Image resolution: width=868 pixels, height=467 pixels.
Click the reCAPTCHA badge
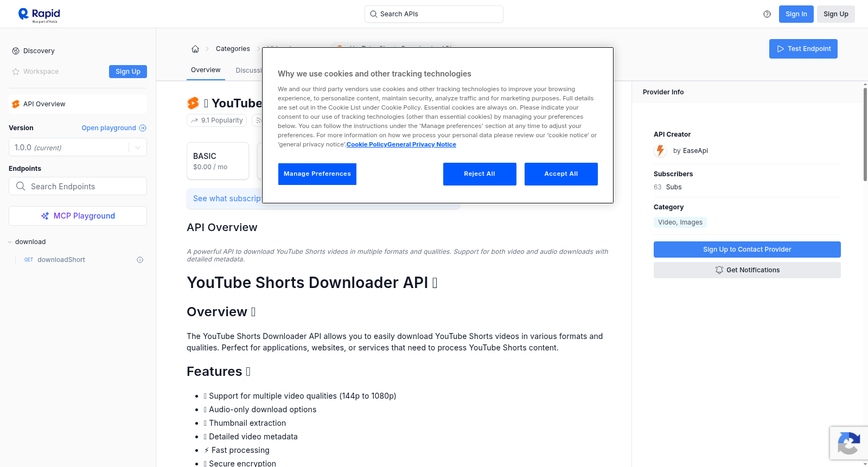pos(848,443)
